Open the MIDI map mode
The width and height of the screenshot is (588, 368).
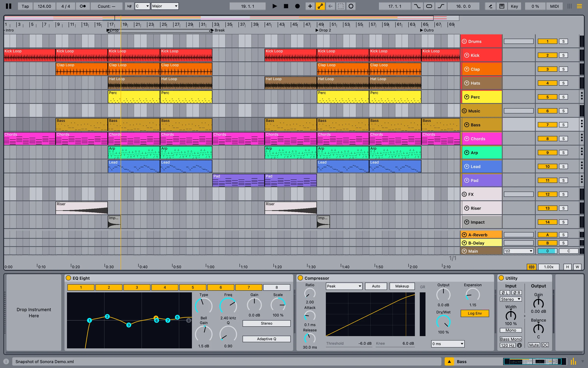(554, 6)
